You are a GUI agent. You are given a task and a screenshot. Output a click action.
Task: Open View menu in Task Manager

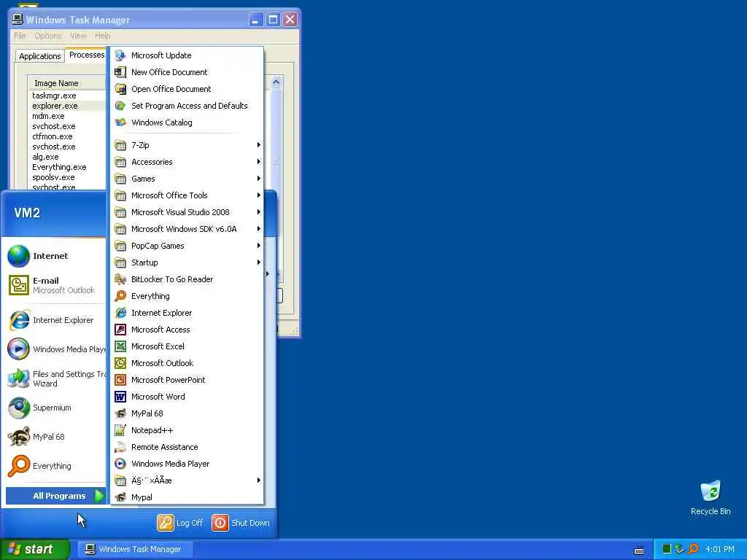[x=78, y=36]
